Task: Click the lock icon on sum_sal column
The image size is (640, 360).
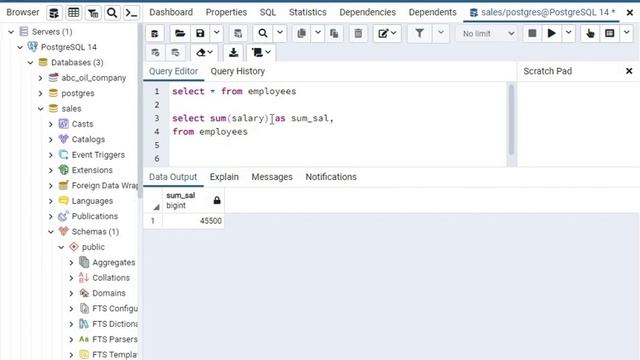Action: [217, 200]
